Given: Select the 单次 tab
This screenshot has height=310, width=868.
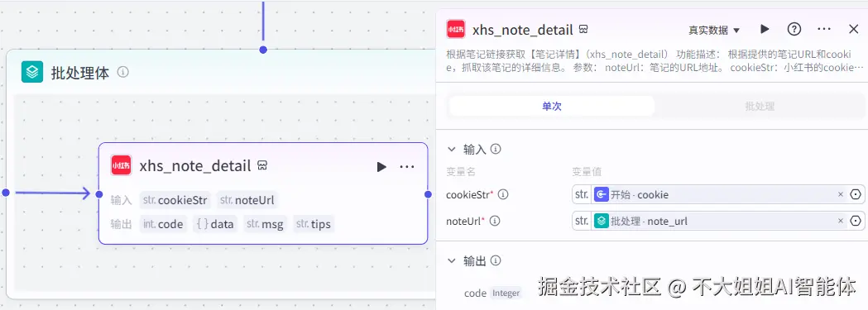Looking at the screenshot, I should click(552, 106).
